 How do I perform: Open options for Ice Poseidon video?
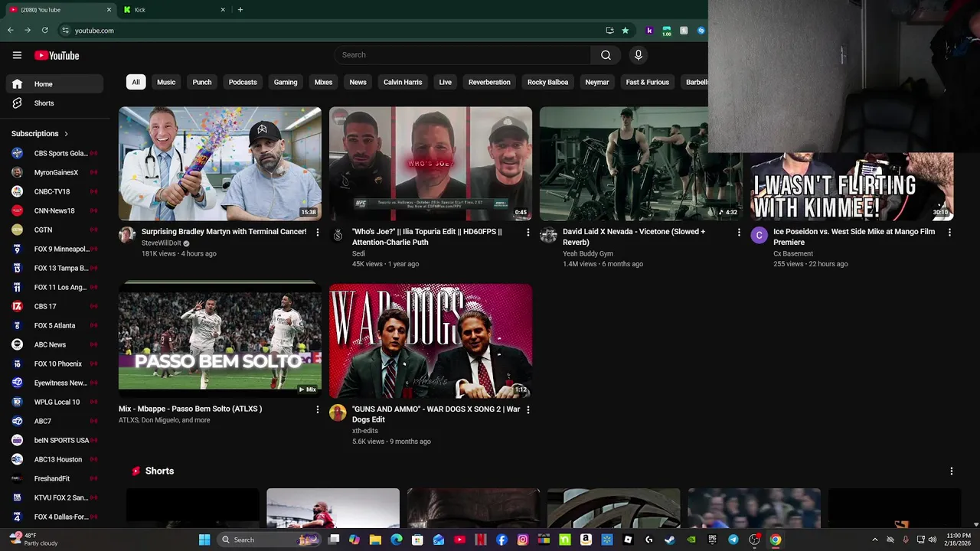(x=949, y=232)
